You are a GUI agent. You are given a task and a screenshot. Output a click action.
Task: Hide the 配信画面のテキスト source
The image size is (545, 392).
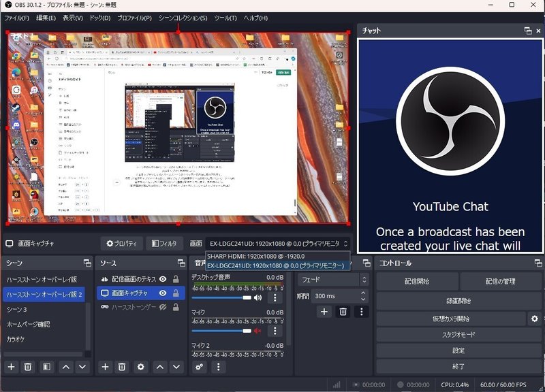[163, 279]
